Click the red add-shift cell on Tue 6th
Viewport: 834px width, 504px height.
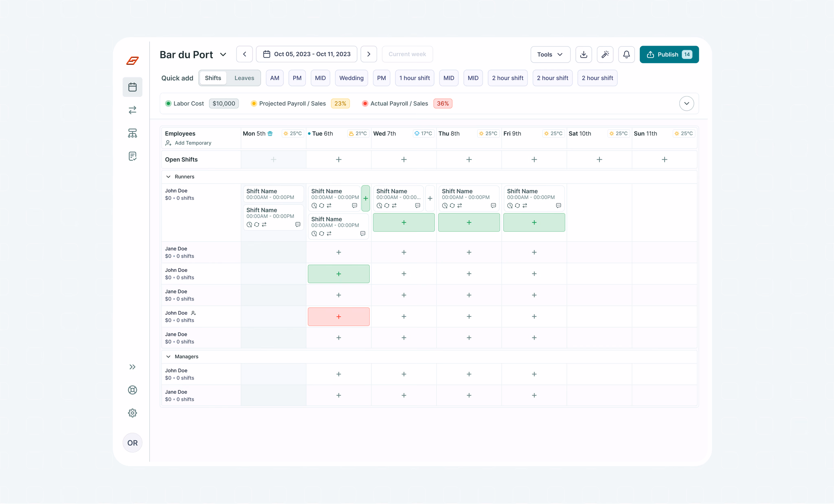coord(339,317)
